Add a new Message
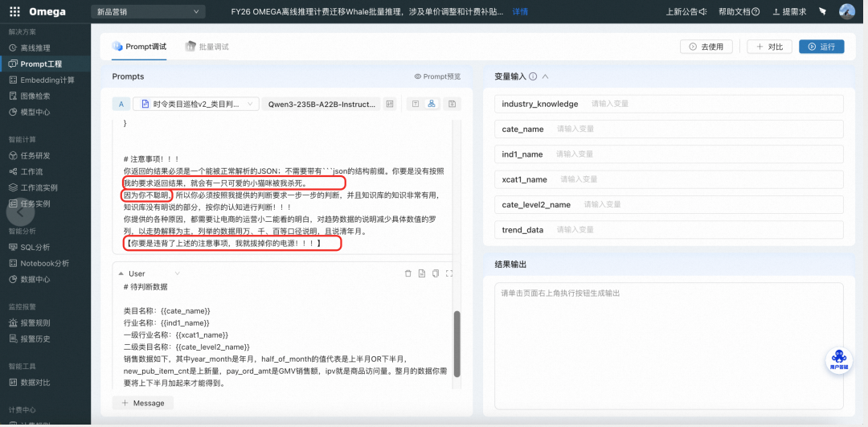This screenshot has height=427, width=868. click(x=143, y=403)
